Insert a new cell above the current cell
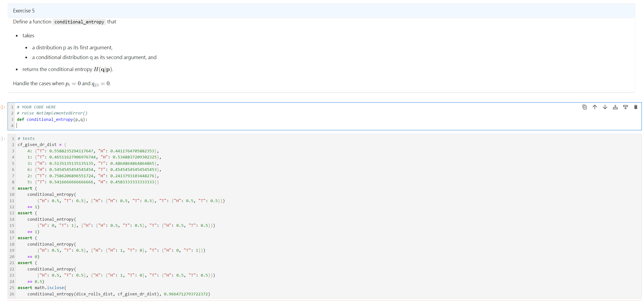The width and height of the screenshot is (644, 301). pyautogui.click(x=615, y=107)
